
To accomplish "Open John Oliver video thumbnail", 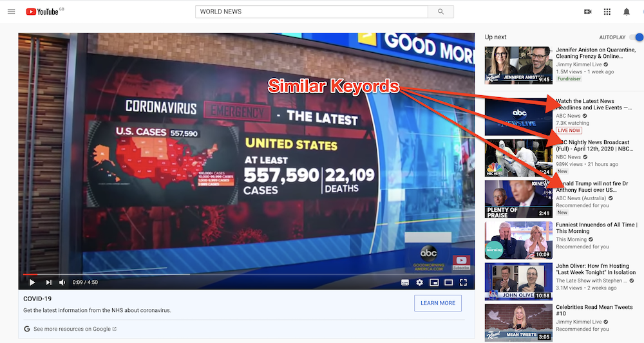I will coord(518,281).
